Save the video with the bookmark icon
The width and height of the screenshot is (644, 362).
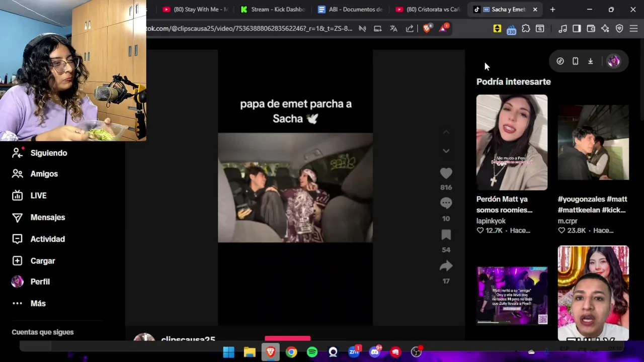[446, 235]
